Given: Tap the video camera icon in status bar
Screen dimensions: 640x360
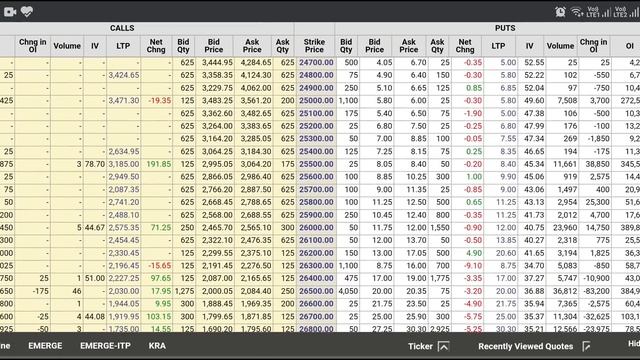Looking at the screenshot, I should (10, 12).
